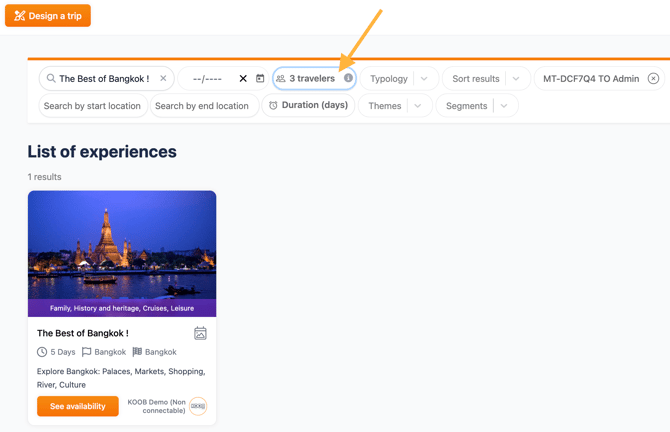Click the people icon beside 3 travelers
Screen dimensions: 670x432
pos(280,79)
